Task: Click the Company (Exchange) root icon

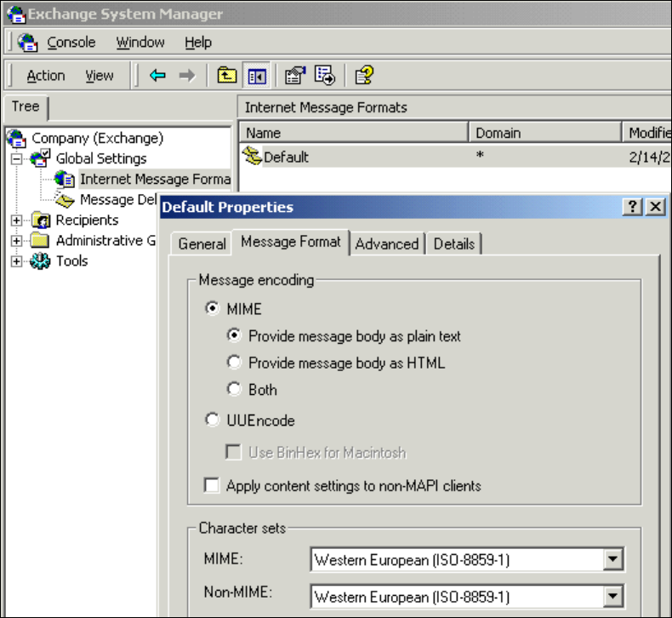Action: pyautogui.click(x=17, y=138)
